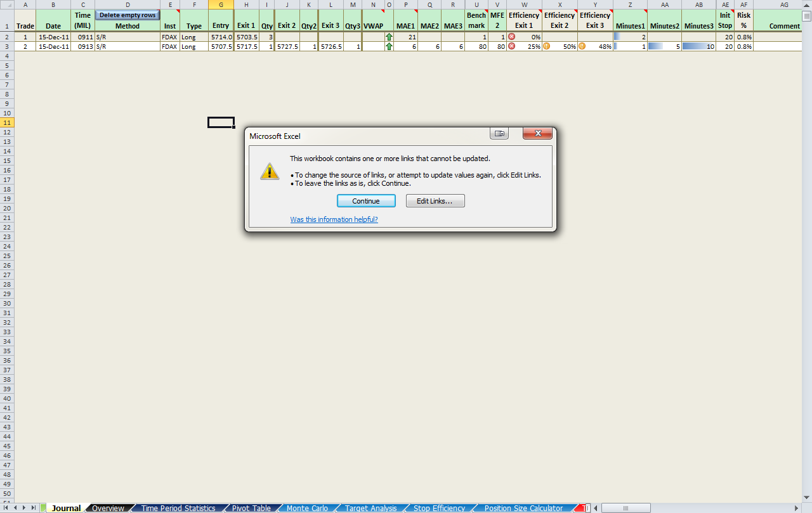The height and width of the screenshot is (513, 812).
Task: Click red X icon in Efficiency Exit 1 row 2
Action: click(x=512, y=37)
